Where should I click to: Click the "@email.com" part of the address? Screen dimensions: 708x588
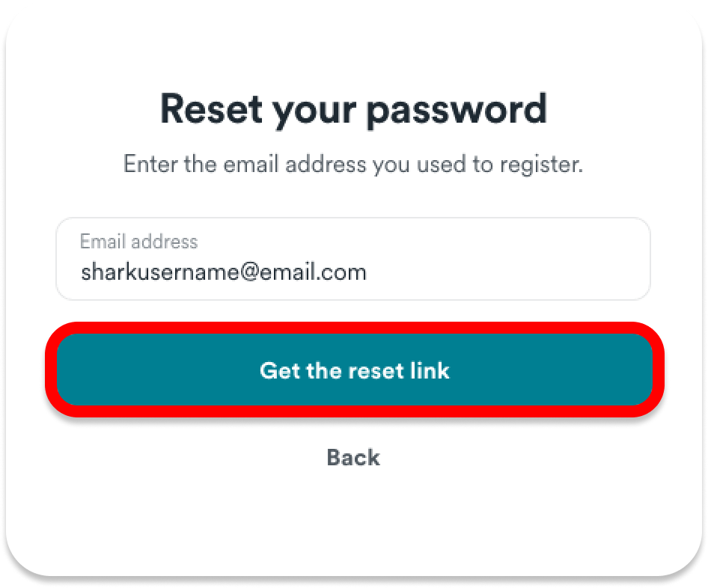point(303,272)
